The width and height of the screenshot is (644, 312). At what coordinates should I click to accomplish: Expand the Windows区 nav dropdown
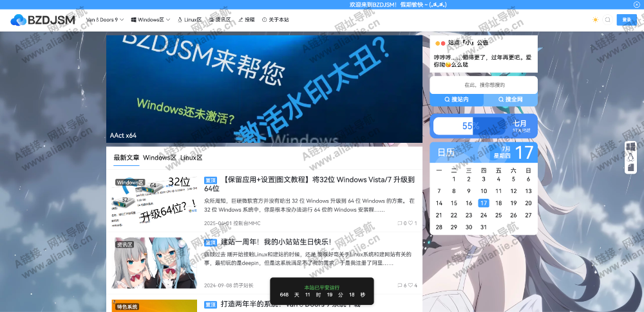pyautogui.click(x=151, y=20)
